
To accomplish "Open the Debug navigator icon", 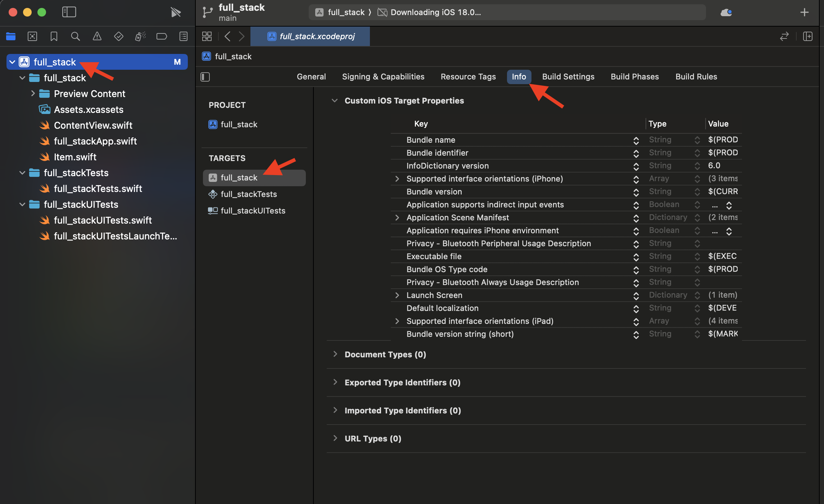I will pos(140,36).
